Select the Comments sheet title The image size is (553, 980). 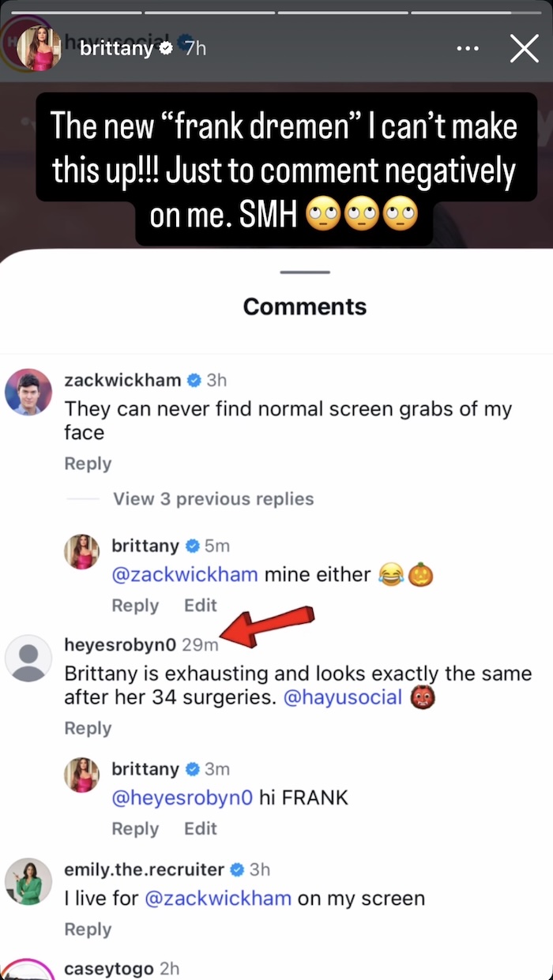pyautogui.click(x=304, y=306)
